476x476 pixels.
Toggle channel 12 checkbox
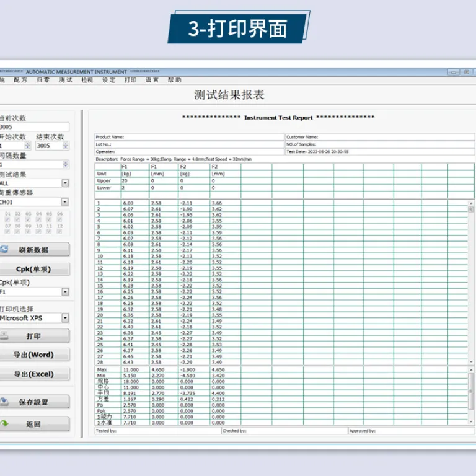59,232
